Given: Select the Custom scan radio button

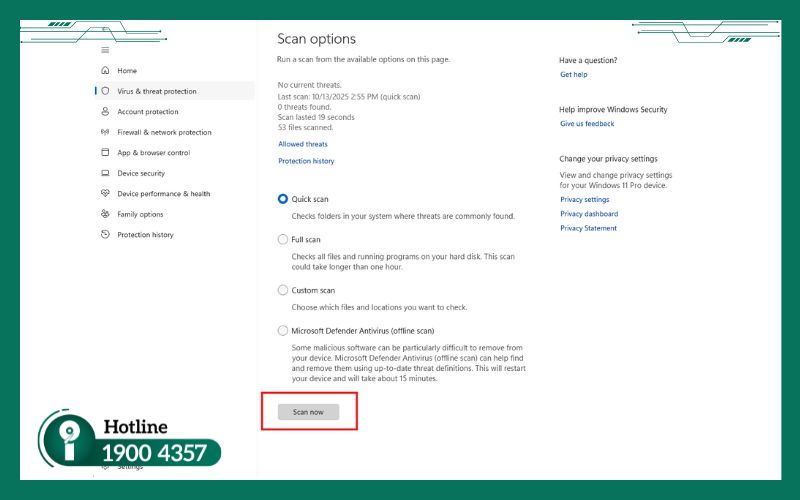Looking at the screenshot, I should [x=282, y=290].
